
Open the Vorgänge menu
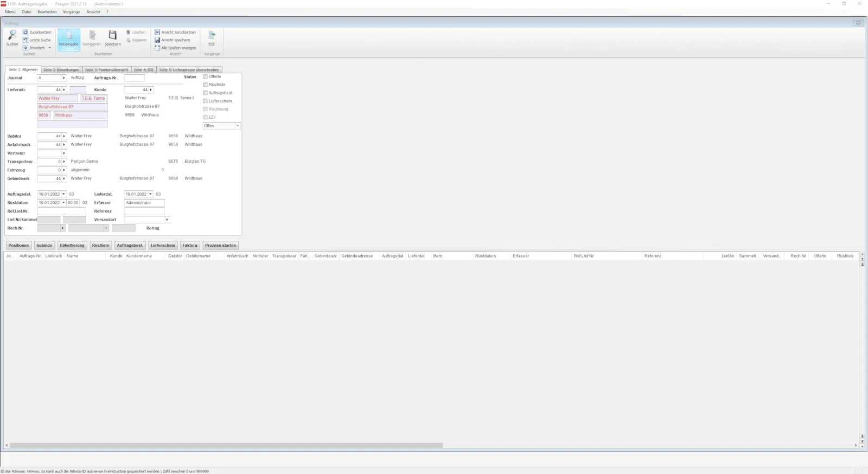click(x=72, y=11)
